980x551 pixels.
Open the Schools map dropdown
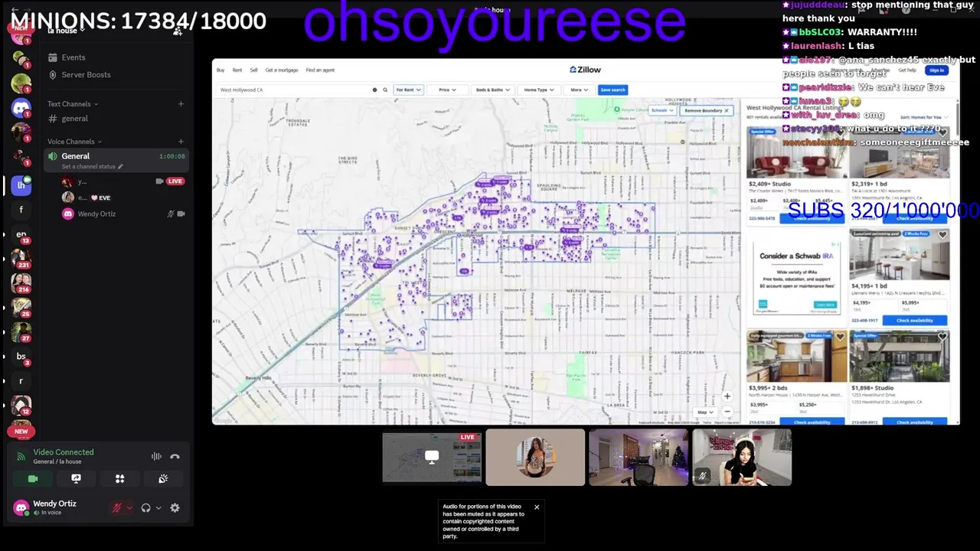tap(661, 110)
